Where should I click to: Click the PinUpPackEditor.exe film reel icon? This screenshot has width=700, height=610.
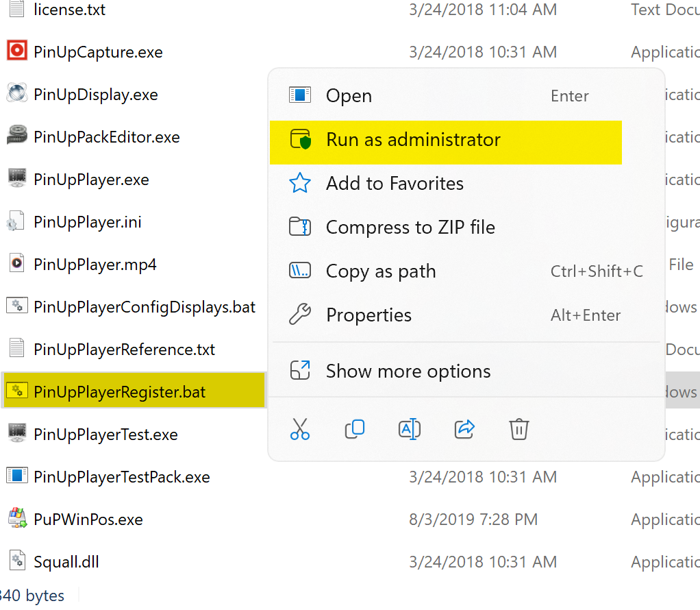16,136
